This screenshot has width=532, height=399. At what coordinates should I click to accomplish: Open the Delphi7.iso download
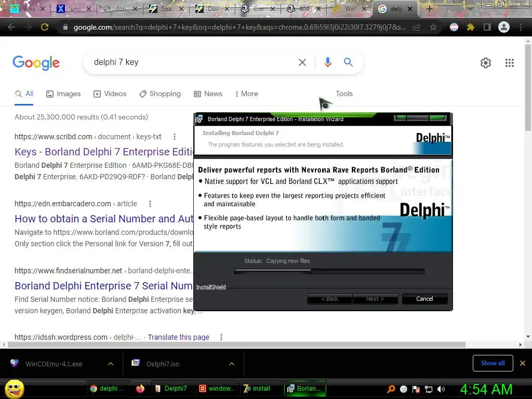pos(163,364)
